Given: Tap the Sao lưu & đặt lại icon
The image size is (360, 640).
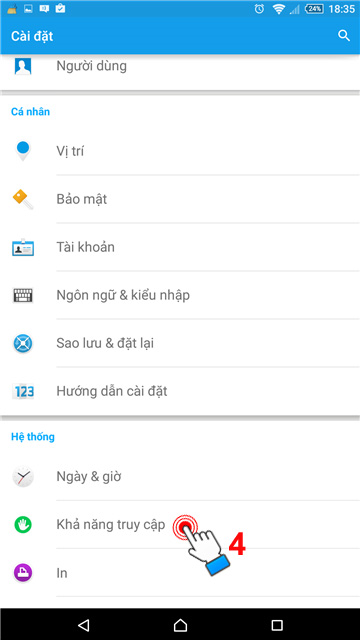Looking at the screenshot, I should point(23,343).
